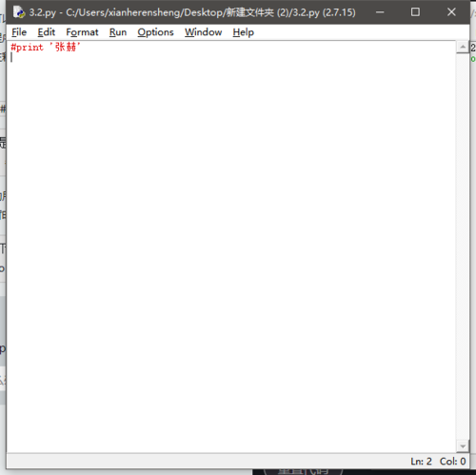Open the File menu

tap(19, 32)
